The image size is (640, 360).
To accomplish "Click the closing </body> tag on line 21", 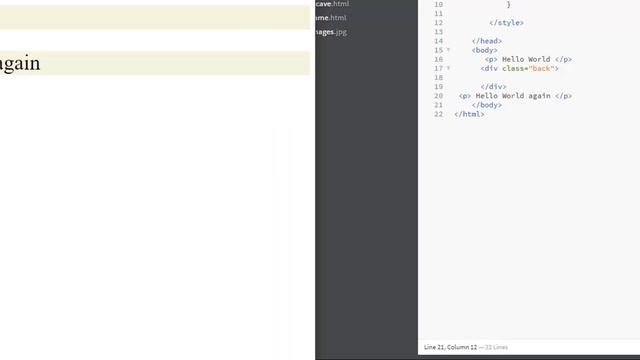I will click(x=487, y=105).
